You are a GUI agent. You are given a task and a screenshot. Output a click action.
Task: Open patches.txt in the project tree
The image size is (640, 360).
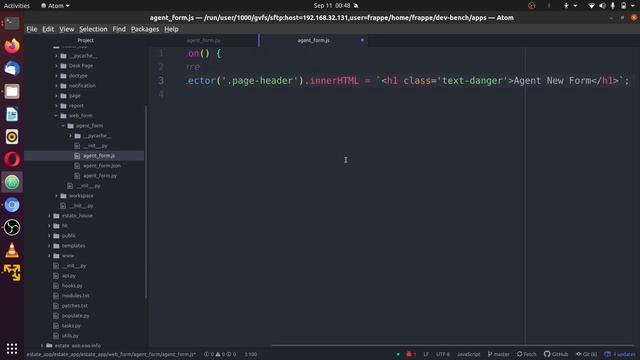pyautogui.click(x=75, y=305)
